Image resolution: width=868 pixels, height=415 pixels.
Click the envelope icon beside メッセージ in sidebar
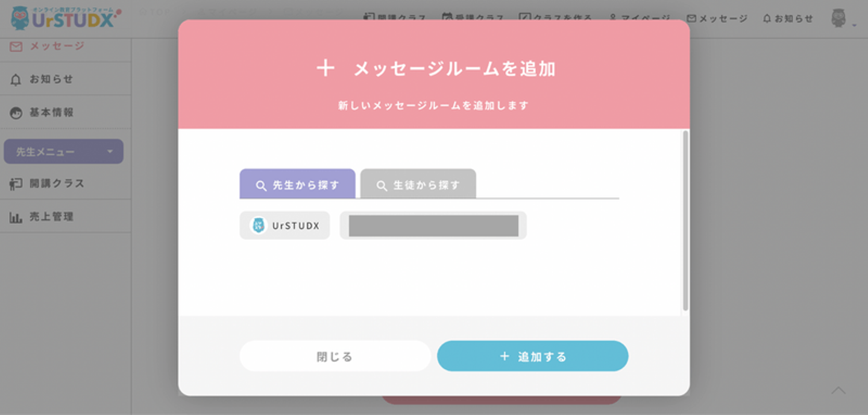(16, 46)
